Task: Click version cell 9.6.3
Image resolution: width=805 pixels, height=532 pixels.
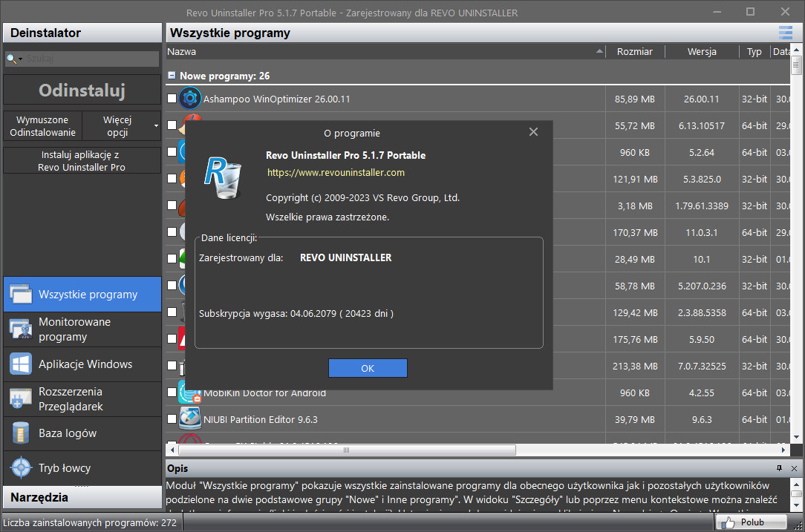Action: [702, 420]
